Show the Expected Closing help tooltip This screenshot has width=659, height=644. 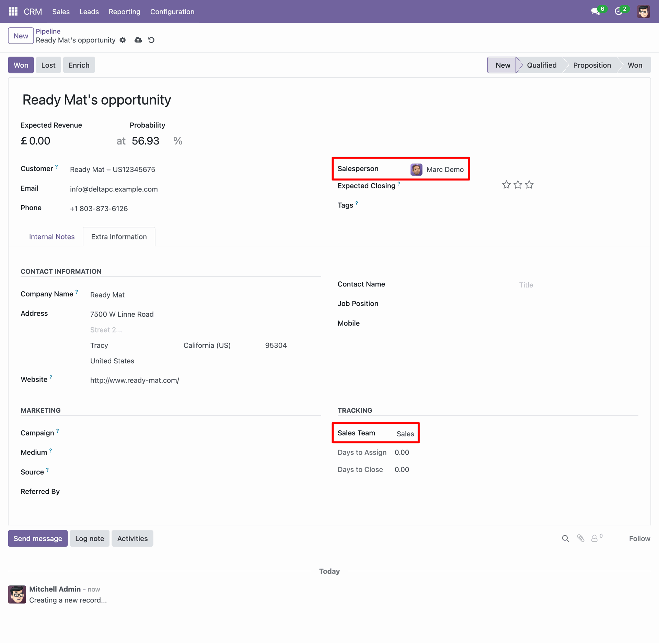point(399,184)
